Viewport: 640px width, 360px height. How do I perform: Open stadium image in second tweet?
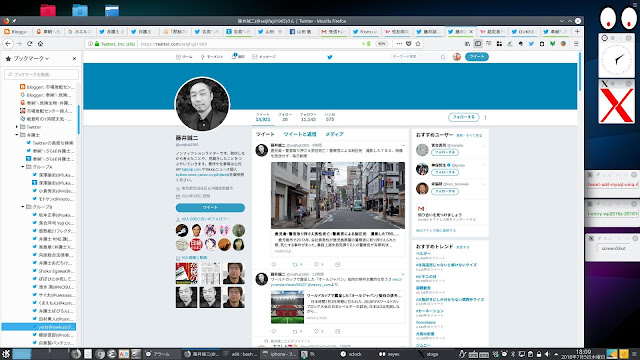287,307
